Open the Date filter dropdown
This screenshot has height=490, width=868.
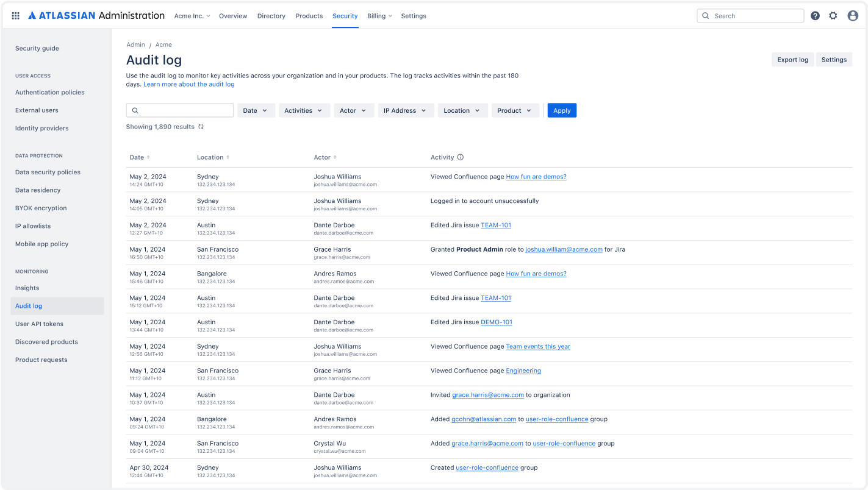point(256,110)
